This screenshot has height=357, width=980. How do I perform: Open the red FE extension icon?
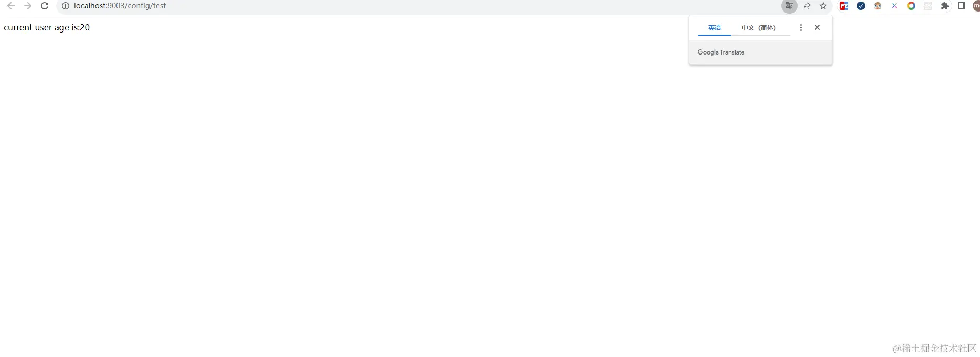click(844, 6)
